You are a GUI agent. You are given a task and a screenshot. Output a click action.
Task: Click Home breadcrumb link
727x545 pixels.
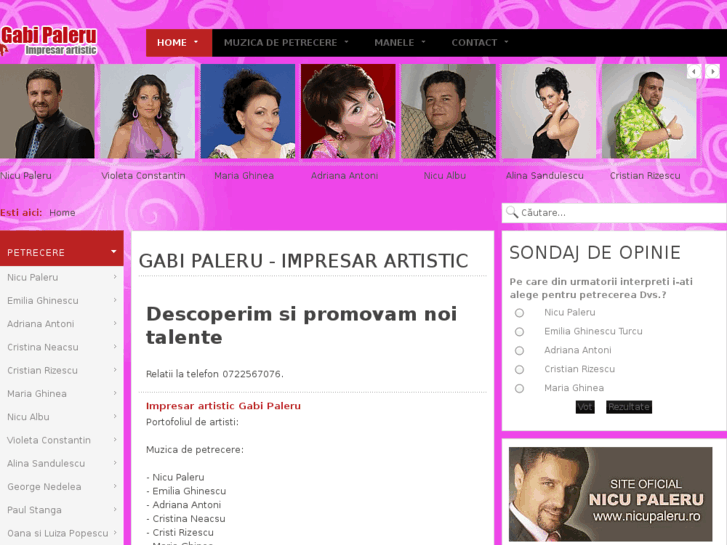pos(62,212)
